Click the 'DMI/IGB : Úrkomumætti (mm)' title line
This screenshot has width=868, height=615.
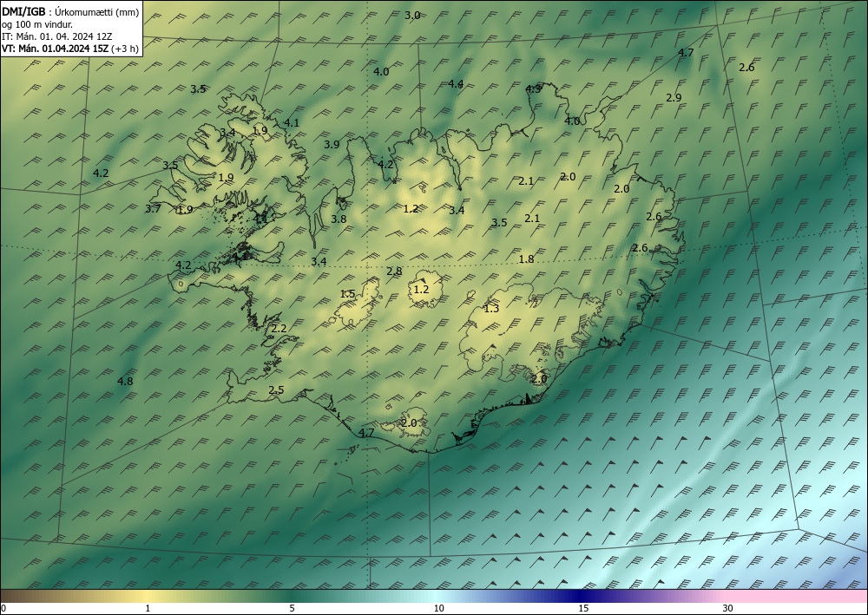pyautogui.click(x=70, y=10)
